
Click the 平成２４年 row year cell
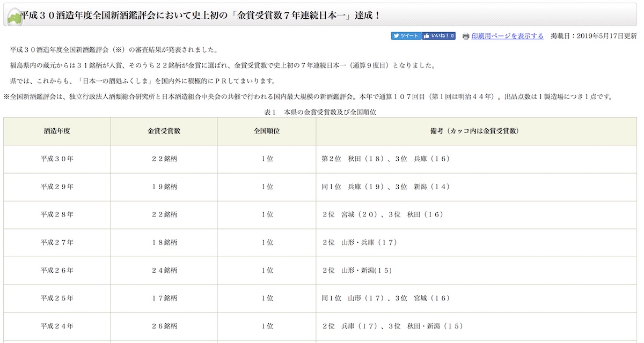pos(57,326)
